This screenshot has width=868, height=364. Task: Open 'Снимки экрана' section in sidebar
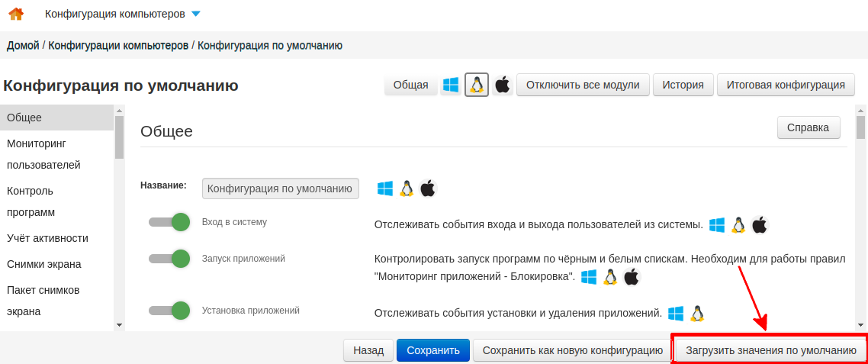pos(43,264)
